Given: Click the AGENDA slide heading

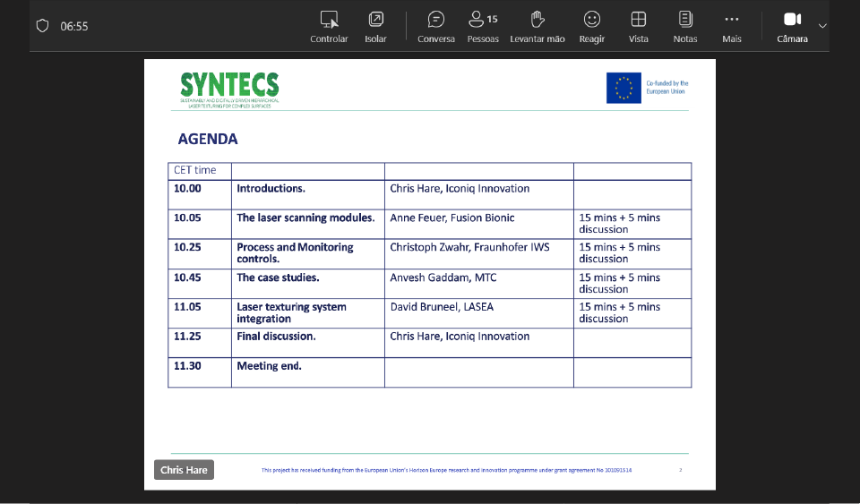Looking at the screenshot, I should pyautogui.click(x=208, y=139).
